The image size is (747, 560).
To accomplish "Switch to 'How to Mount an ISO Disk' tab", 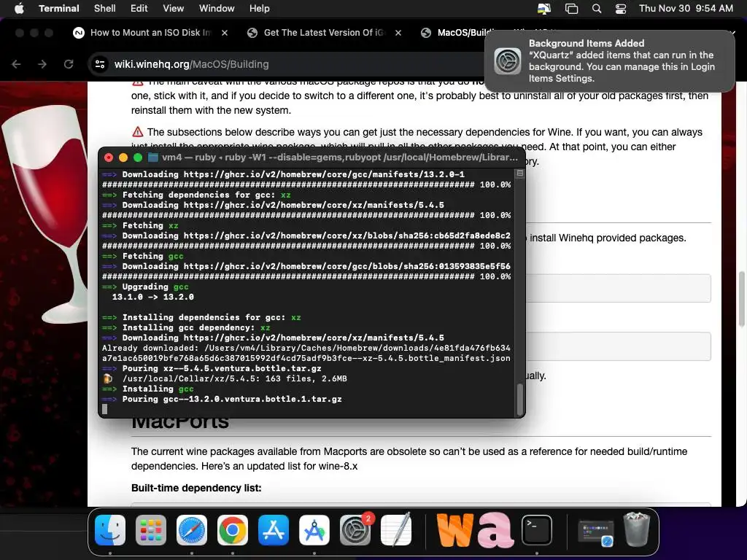I will [x=150, y=32].
